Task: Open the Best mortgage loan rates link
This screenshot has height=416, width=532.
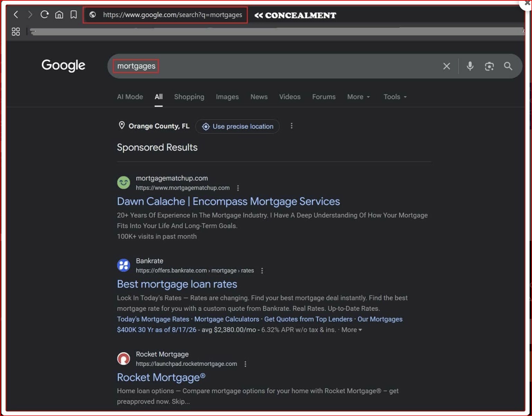Action: pyautogui.click(x=177, y=284)
